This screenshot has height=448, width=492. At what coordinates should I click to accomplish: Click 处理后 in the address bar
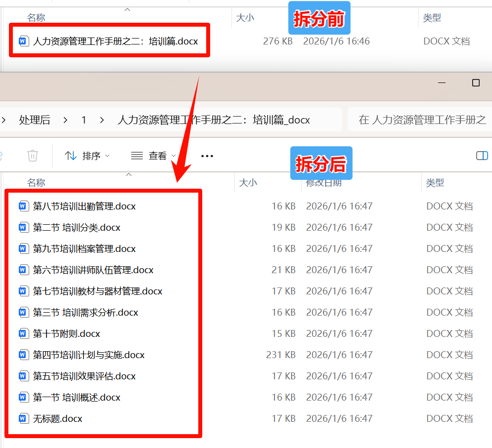coord(35,120)
